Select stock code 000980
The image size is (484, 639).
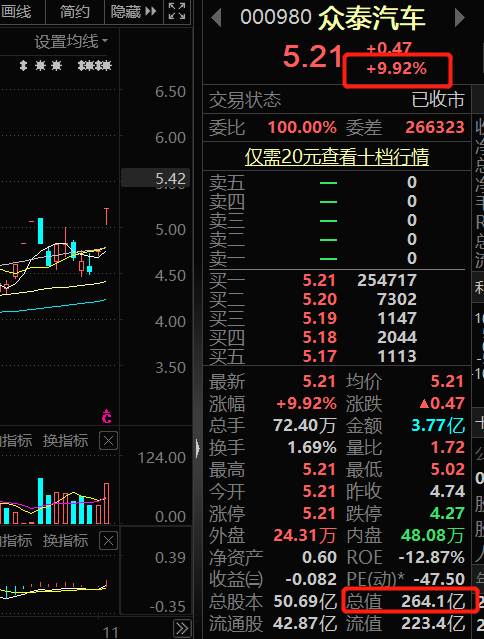[275, 18]
